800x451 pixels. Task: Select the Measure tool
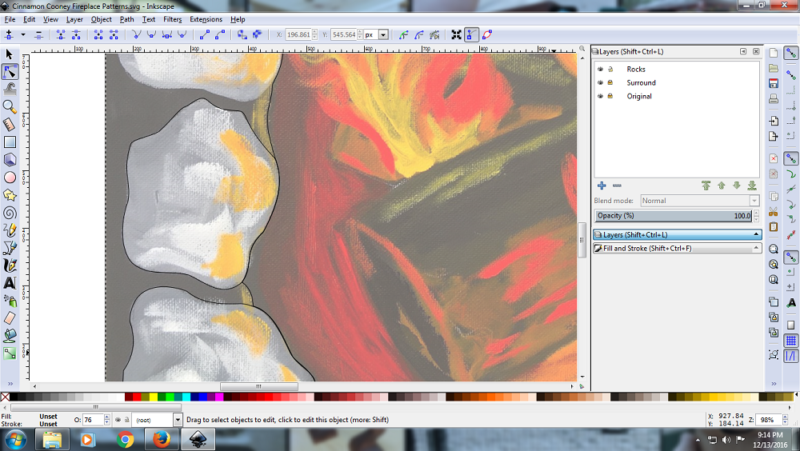(9, 124)
